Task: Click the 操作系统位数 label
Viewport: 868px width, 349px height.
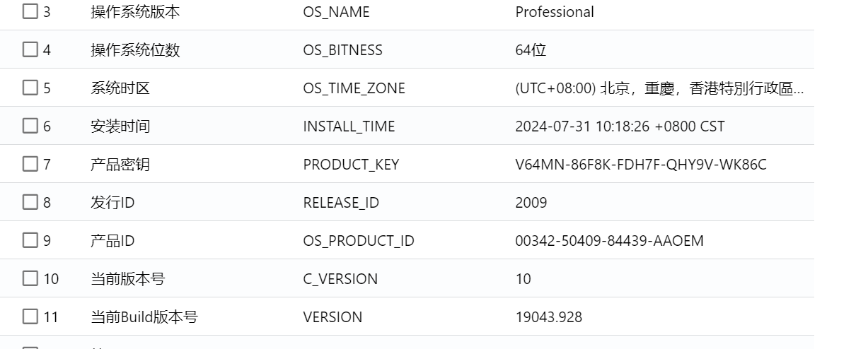Action: pyautogui.click(x=135, y=50)
